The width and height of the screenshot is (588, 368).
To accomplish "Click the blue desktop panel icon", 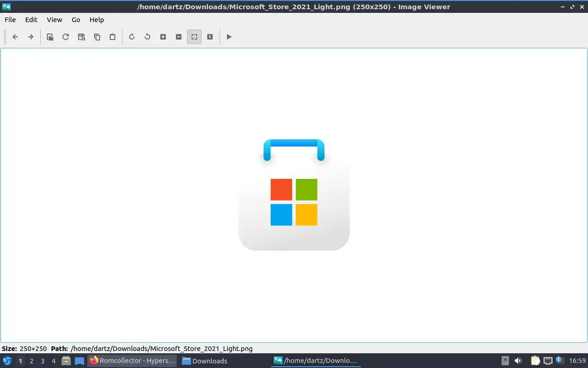I will (79, 361).
